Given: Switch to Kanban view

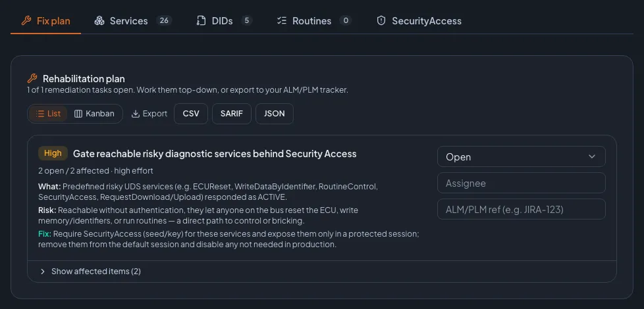Looking at the screenshot, I should click(x=94, y=114).
